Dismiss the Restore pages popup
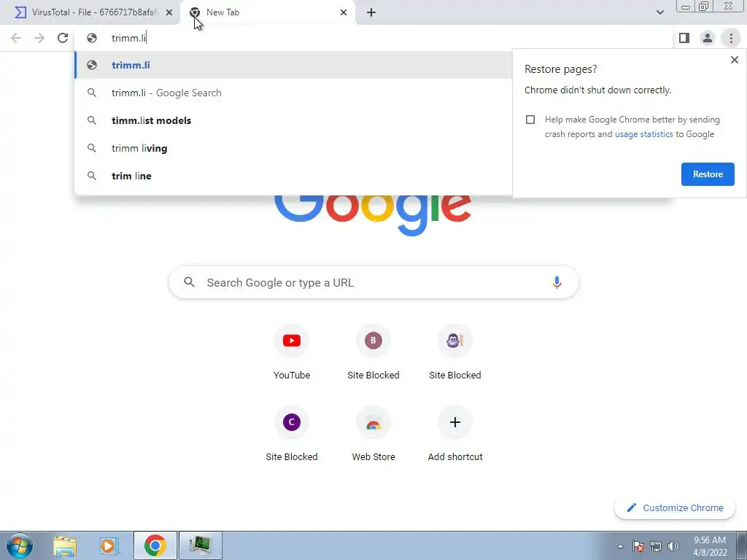Viewport: 747px width, 560px height. pyautogui.click(x=734, y=60)
